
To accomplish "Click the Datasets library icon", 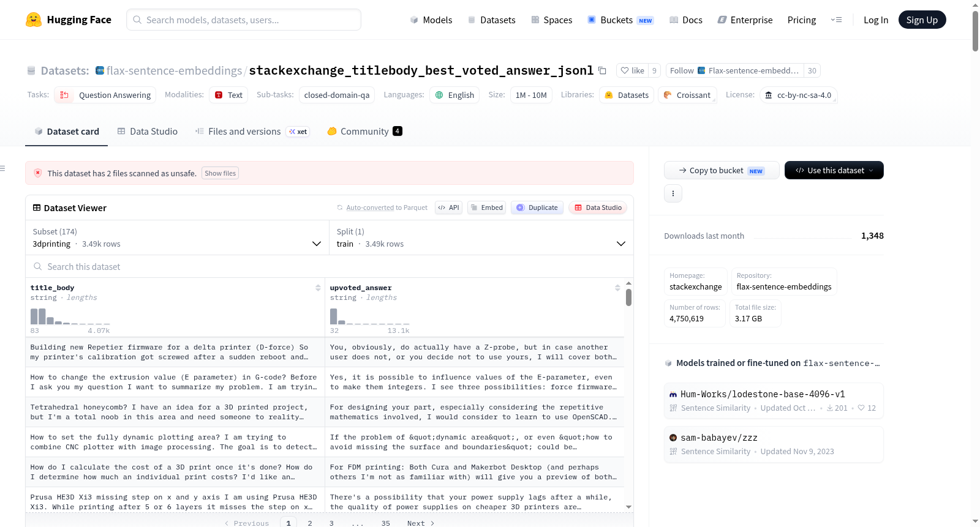I will tap(609, 95).
